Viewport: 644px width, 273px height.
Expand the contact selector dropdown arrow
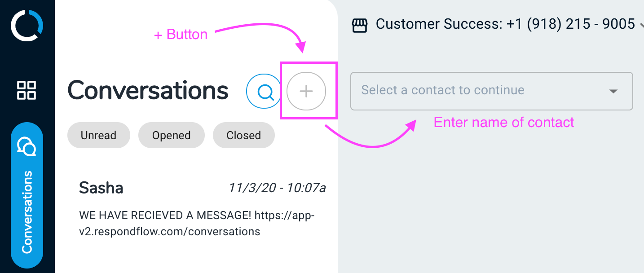(x=613, y=91)
